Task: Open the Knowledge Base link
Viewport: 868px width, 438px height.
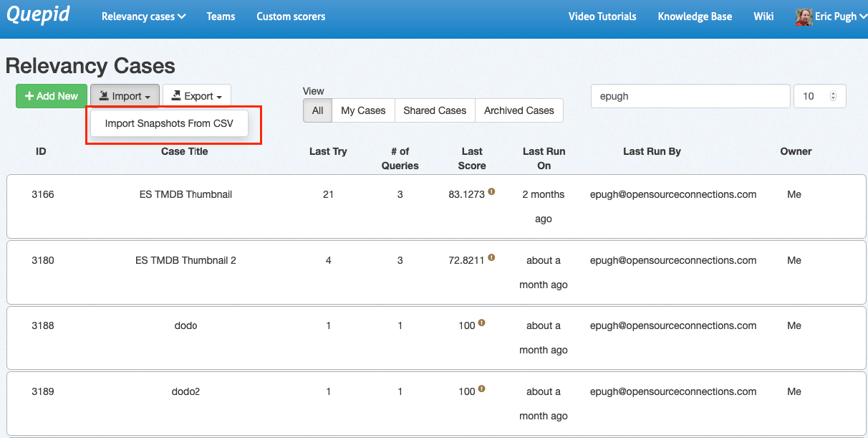Action: click(695, 16)
